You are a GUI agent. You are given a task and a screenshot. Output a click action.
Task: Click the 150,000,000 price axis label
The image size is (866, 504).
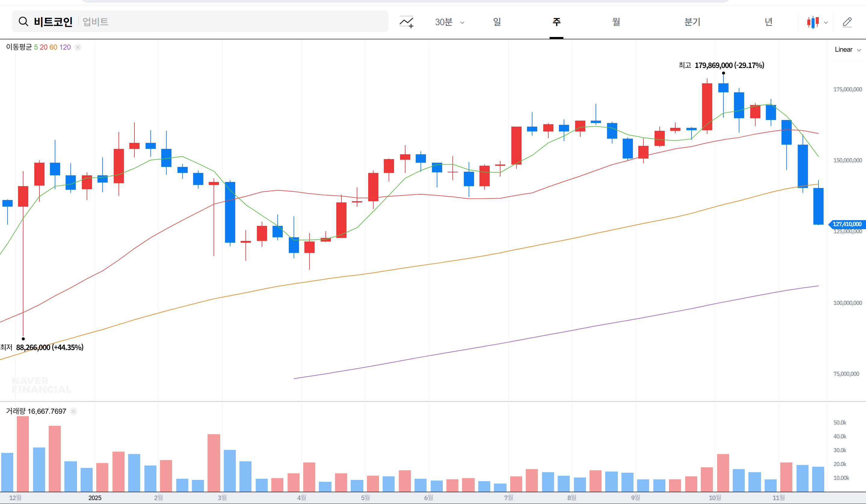(x=847, y=161)
